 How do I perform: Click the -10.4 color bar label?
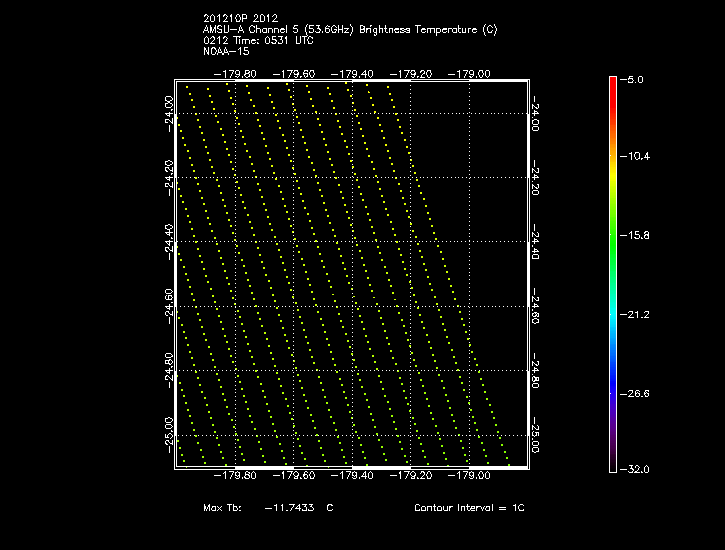coord(637,157)
